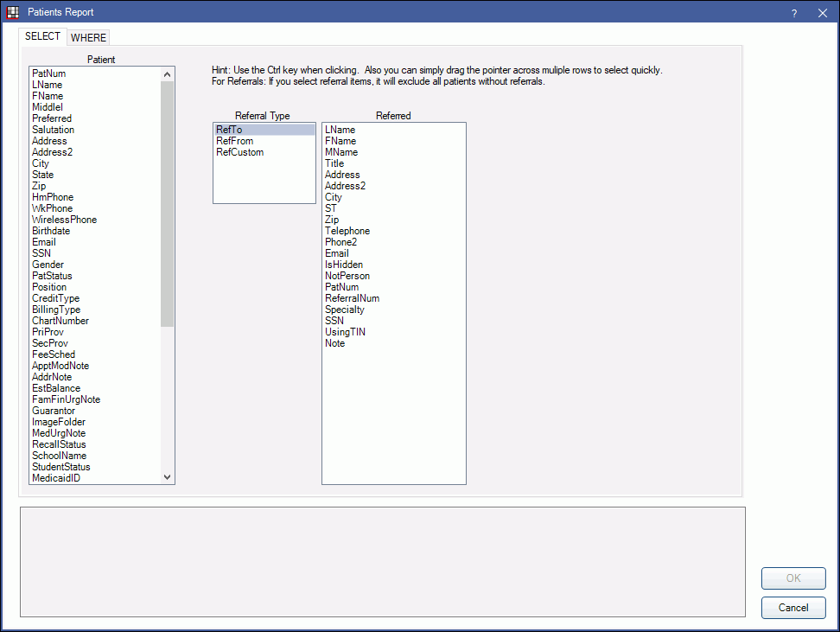840x632 pixels.
Task: Cancel the Patients Report dialog
Action: click(x=793, y=607)
